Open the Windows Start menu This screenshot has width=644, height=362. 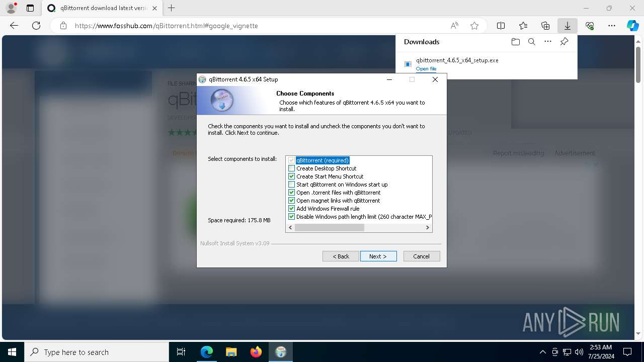pos(12,352)
